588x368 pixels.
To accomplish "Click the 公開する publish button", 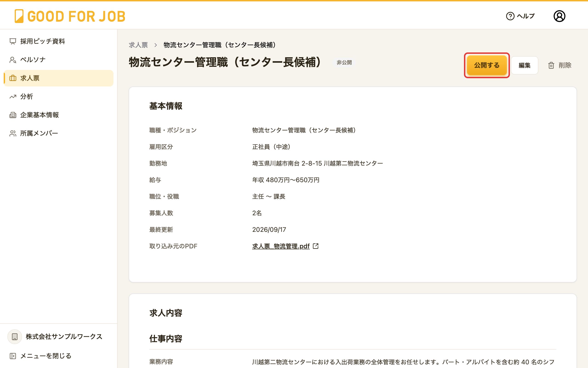I will (487, 65).
